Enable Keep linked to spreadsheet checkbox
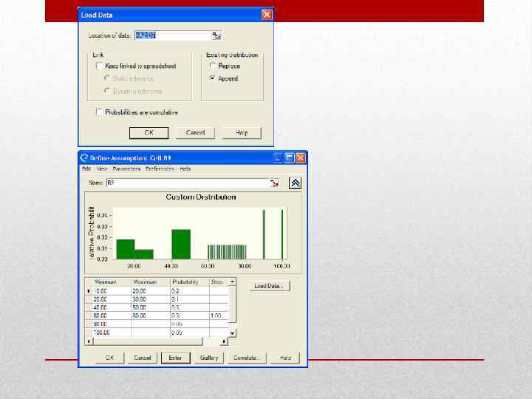The image size is (532, 399). click(99, 66)
